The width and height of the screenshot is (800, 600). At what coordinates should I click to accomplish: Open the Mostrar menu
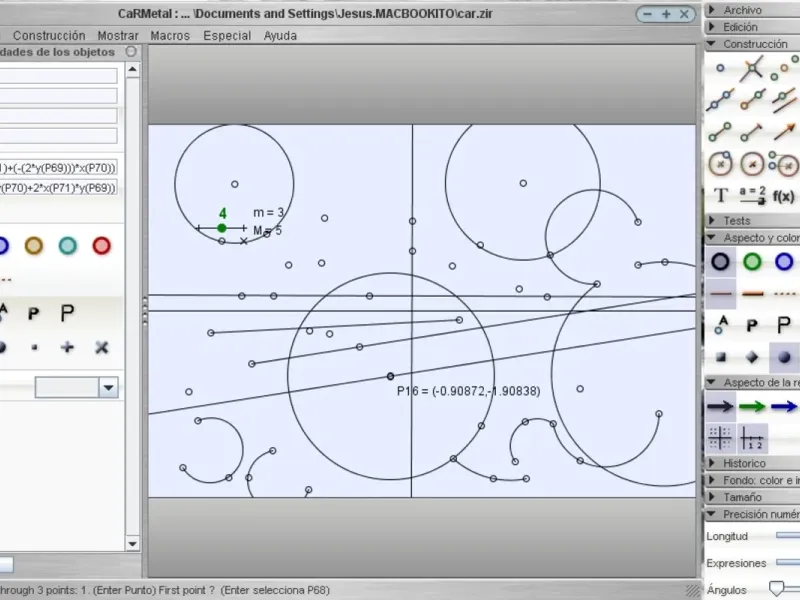tap(118, 36)
